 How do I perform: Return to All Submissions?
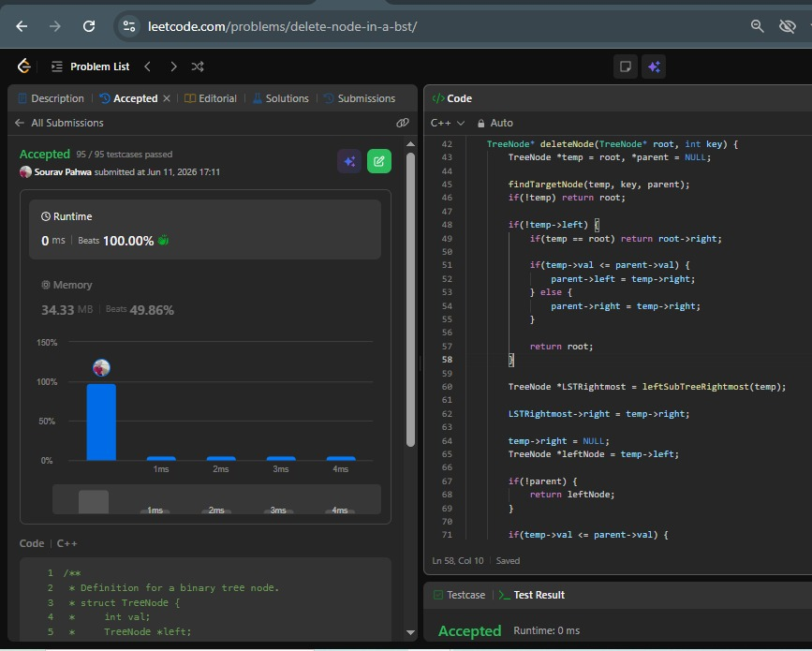tap(67, 123)
